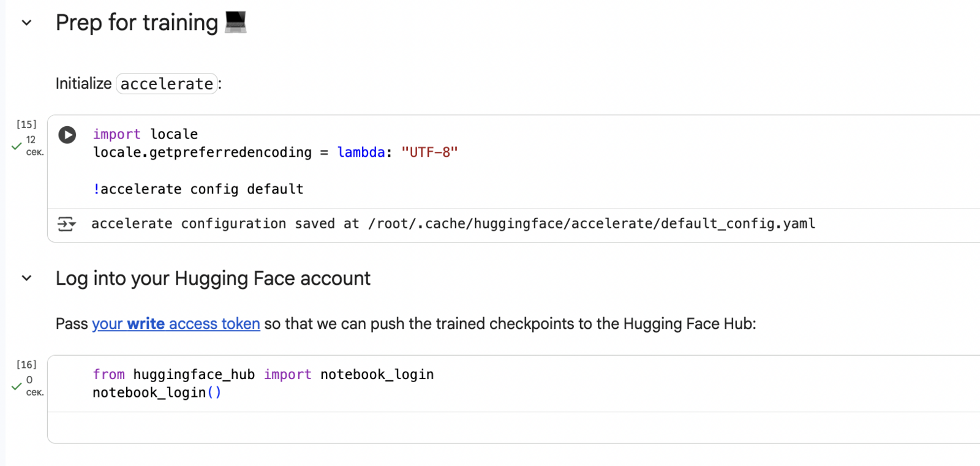
Task: Click the huggingface_hub import line
Action: tap(263, 375)
